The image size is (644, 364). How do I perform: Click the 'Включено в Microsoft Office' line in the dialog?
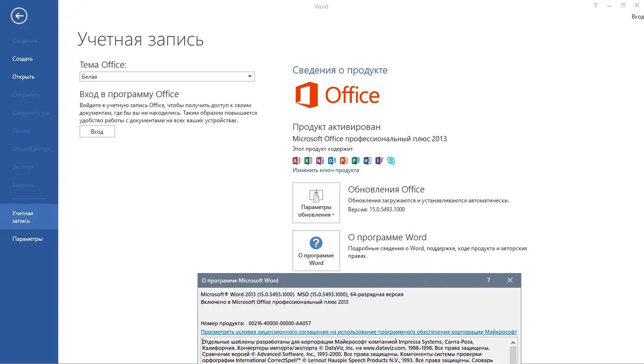tap(275, 302)
